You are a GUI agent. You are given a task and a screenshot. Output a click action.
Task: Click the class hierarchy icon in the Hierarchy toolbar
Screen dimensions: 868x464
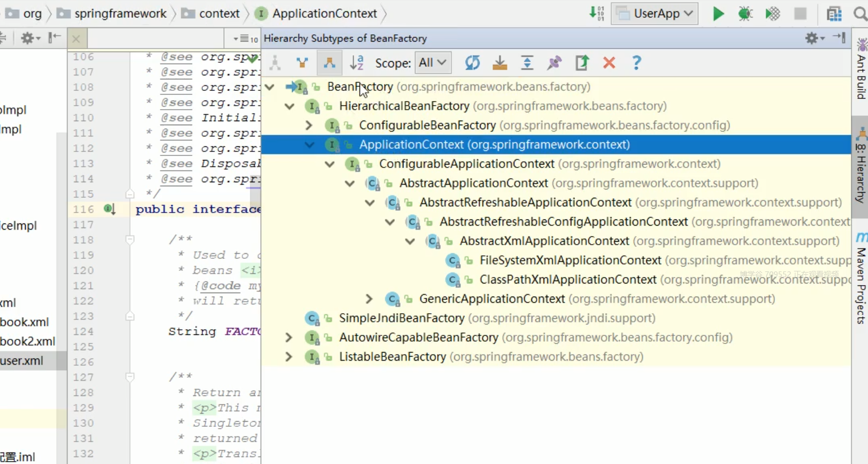click(x=275, y=63)
